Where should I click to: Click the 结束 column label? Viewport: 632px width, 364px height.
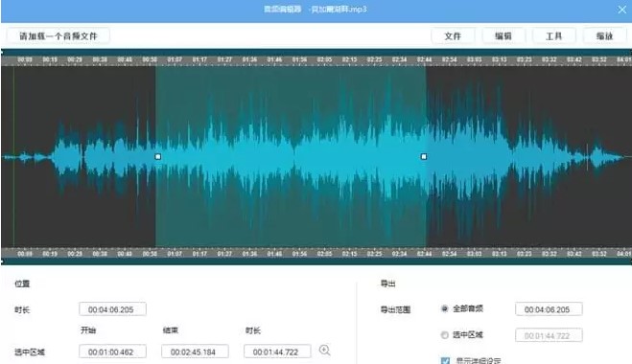coord(171,330)
